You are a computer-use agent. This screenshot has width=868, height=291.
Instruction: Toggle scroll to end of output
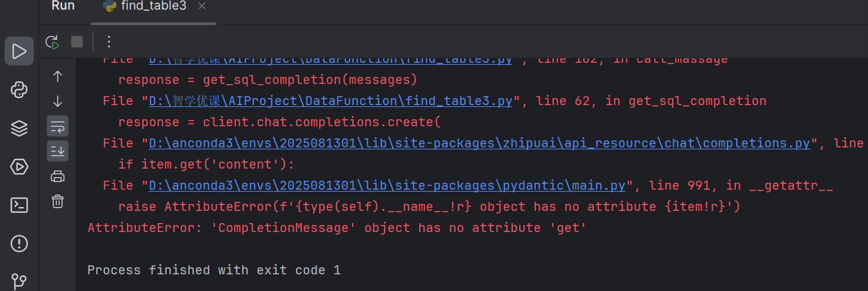coord(58,151)
